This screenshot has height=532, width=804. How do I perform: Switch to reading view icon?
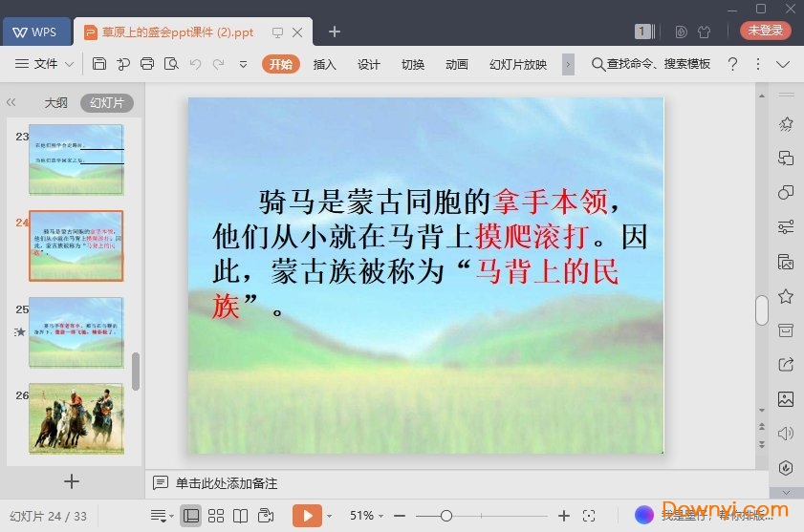241,516
